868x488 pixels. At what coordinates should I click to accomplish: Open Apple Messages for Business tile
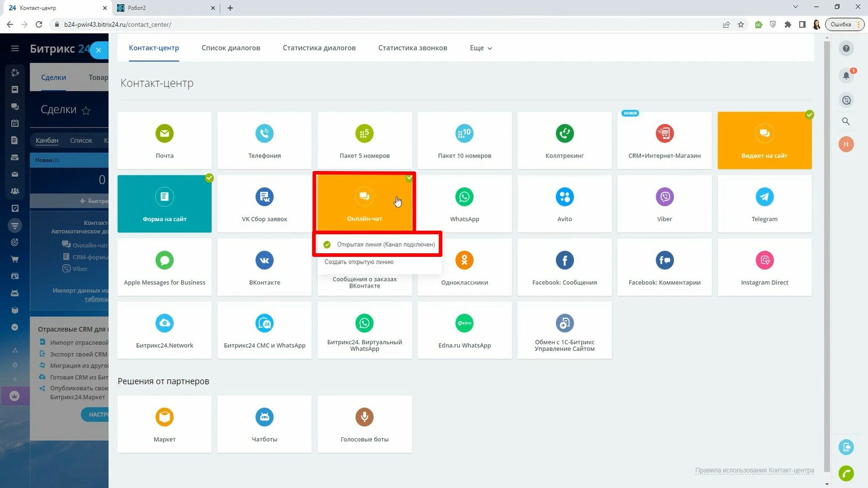pos(164,267)
